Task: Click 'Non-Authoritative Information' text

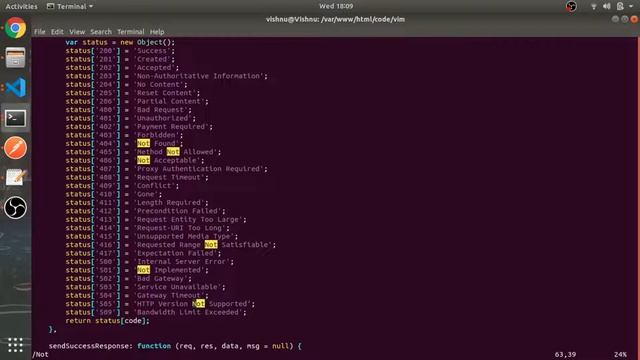Action: coord(198,76)
